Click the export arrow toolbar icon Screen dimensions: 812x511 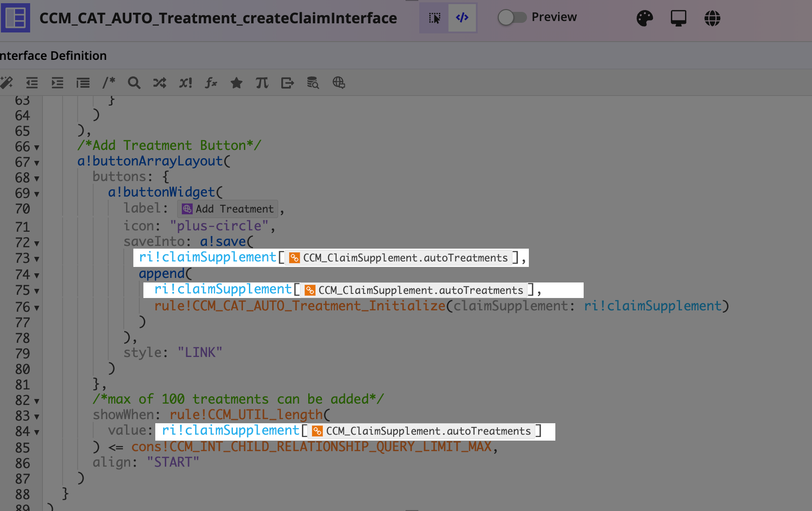point(287,83)
